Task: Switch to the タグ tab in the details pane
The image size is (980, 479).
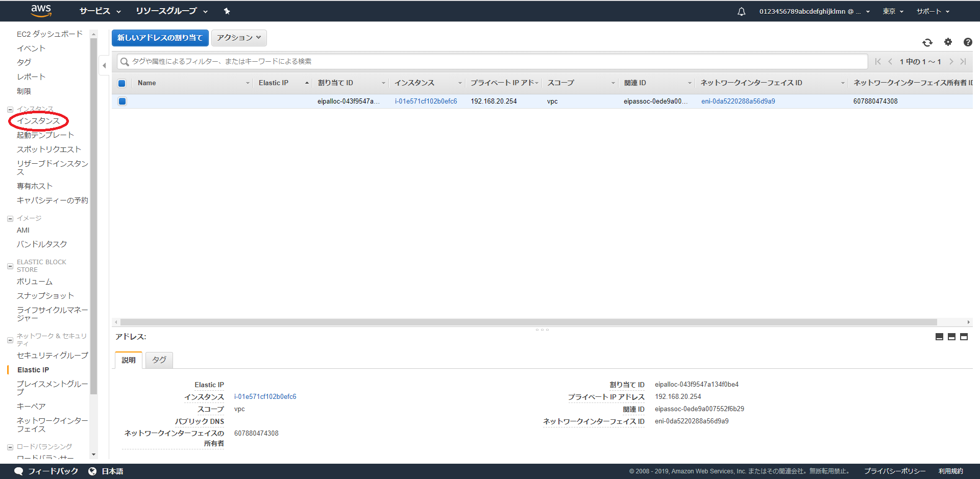Action: tap(158, 360)
